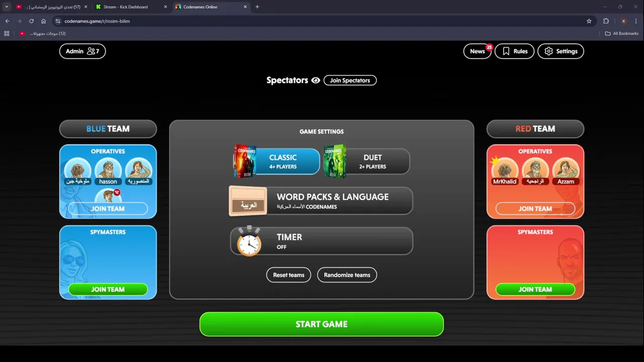
Task: Reload the current page
Action: point(31,21)
